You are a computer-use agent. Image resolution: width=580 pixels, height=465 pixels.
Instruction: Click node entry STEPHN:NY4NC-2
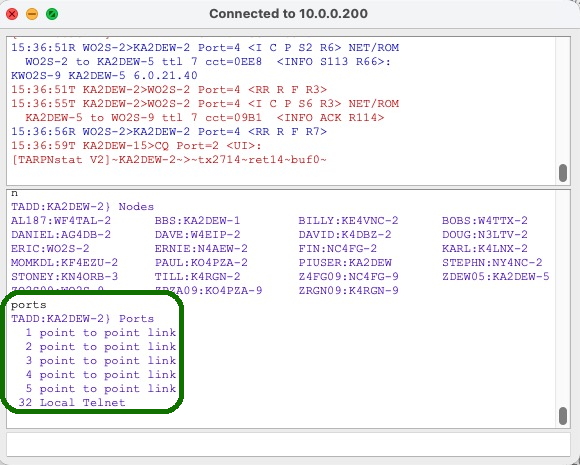[x=492, y=263]
